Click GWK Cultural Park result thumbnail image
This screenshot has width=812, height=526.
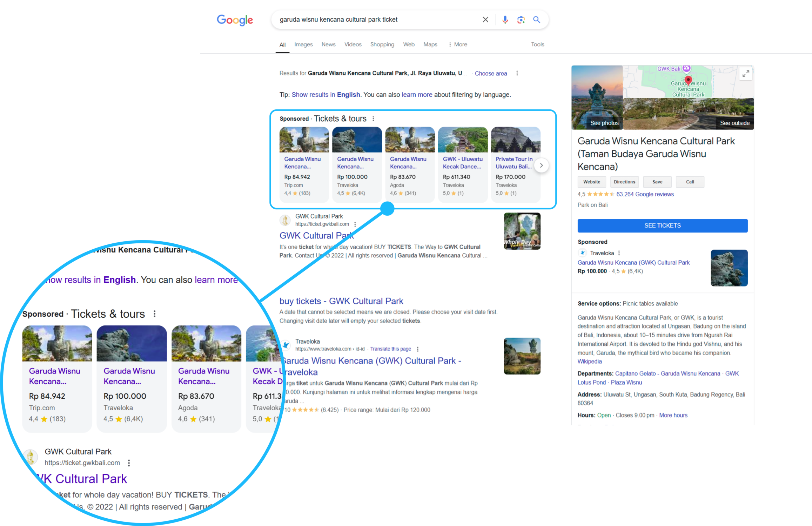coord(522,231)
